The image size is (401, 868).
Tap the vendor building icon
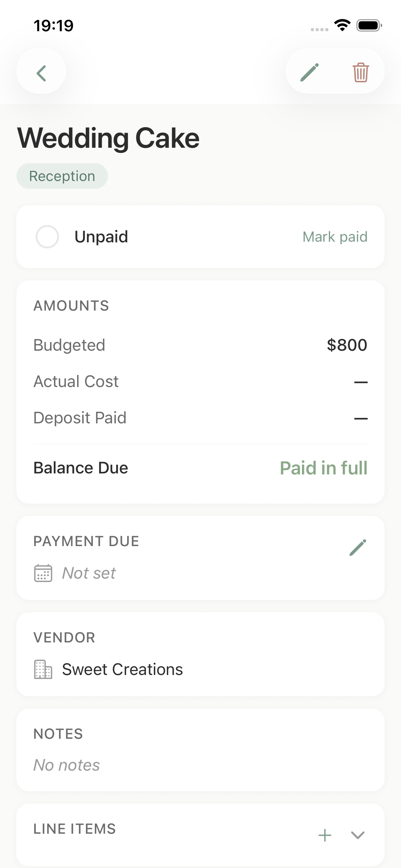[x=43, y=669]
